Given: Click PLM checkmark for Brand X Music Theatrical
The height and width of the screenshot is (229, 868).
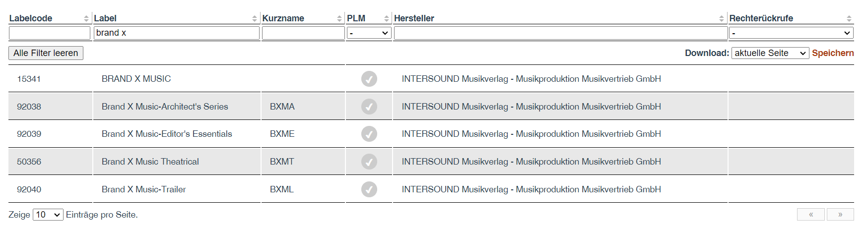Looking at the screenshot, I should [369, 162].
